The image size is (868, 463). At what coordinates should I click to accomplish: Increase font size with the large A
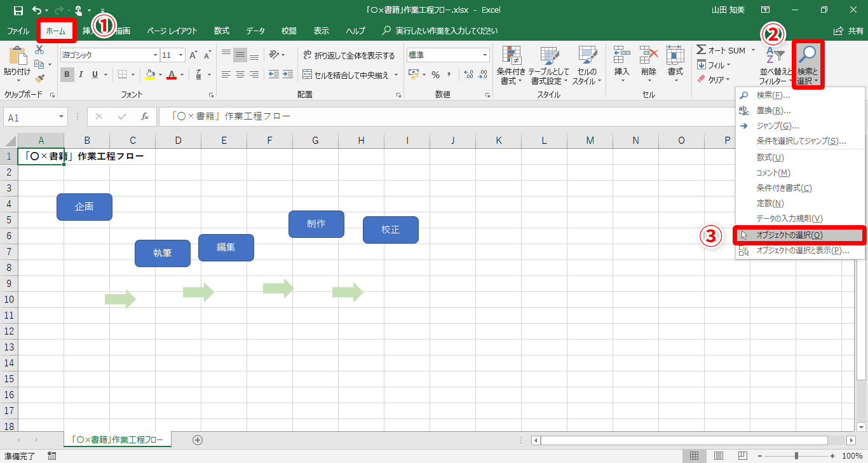(x=194, y=55)
